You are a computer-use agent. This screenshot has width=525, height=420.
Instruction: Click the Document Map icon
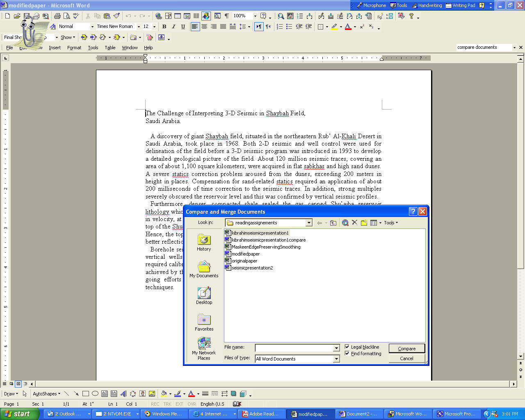coord(217,16)
